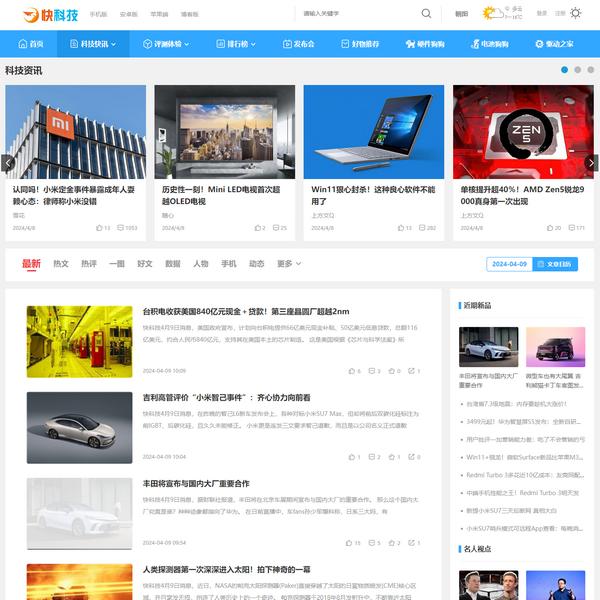Click the search magnifier icon
This screenshot has width=600, height=600.
427,14
